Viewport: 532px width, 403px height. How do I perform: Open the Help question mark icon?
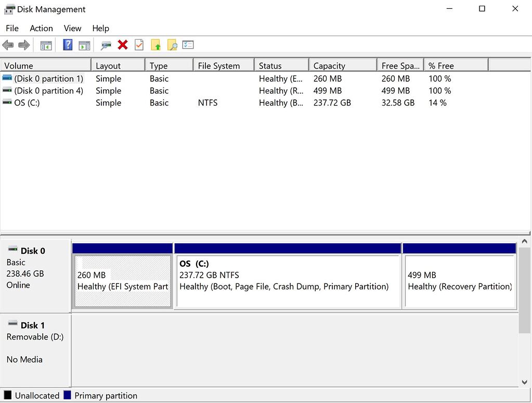tap(67, 45)
